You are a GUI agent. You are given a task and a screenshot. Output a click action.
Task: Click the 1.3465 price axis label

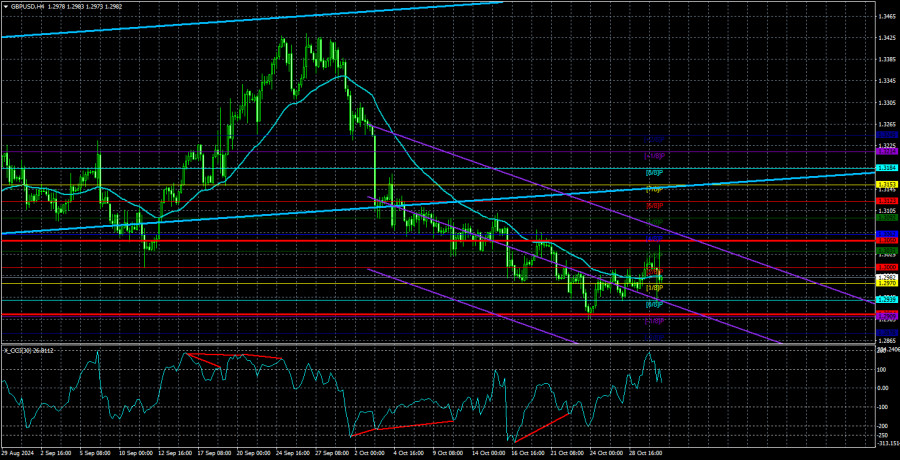tap(886, 17)
